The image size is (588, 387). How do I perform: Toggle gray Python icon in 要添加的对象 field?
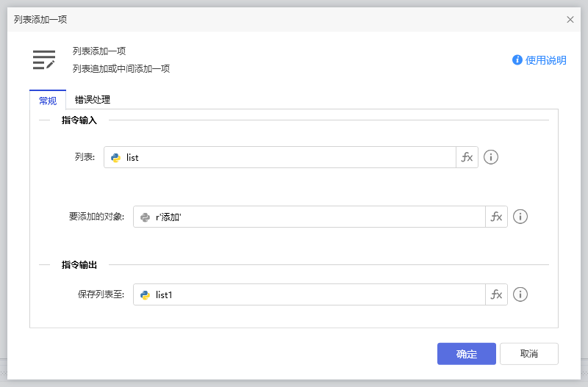[x=145, y=217]
